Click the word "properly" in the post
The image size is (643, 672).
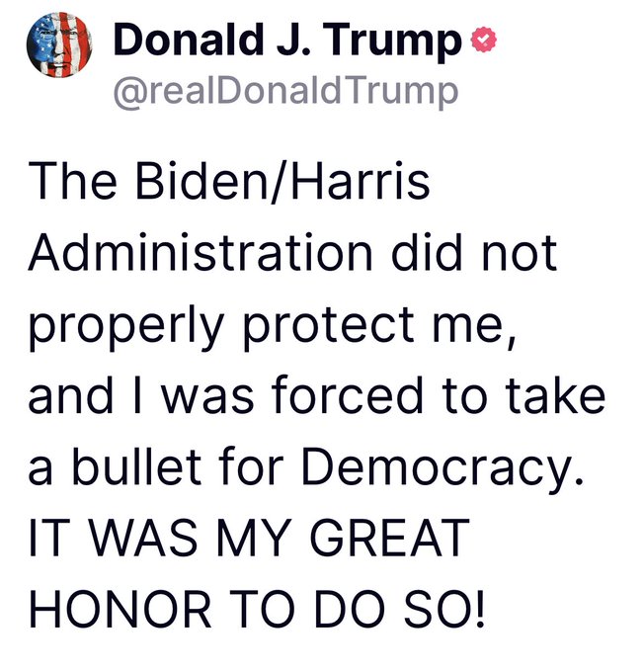(126, 327)
